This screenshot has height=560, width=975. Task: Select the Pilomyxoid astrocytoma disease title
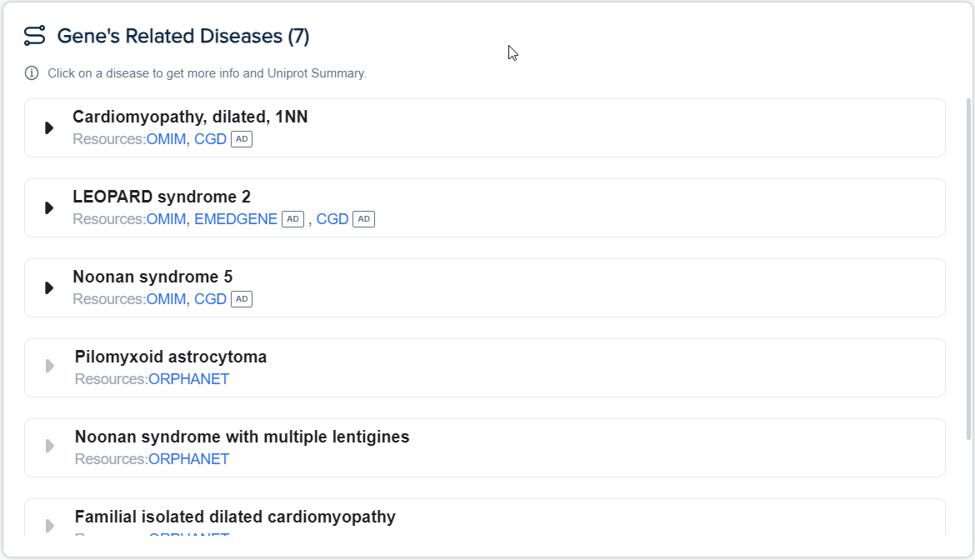171,357
